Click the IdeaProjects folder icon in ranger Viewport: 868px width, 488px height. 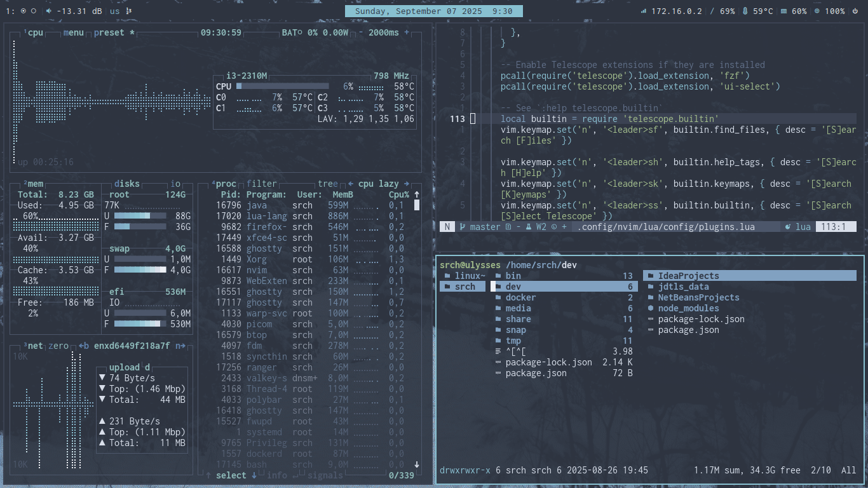(650, 276)
